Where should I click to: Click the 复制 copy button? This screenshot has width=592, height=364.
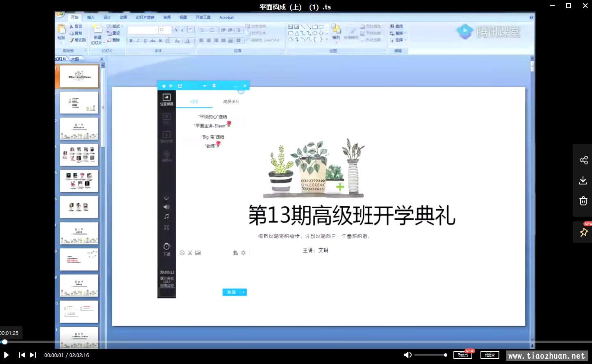(x=76, y=33)
